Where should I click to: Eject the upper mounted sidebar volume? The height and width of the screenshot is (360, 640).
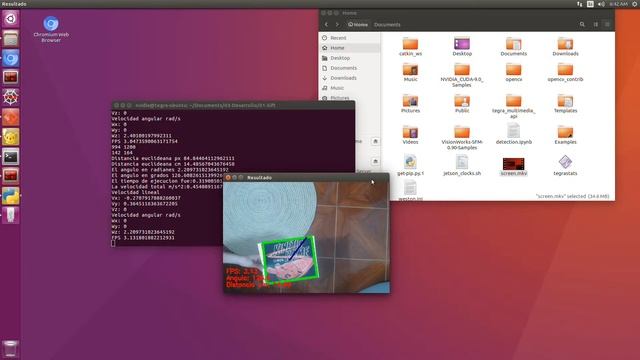click(x=375, y=141)
